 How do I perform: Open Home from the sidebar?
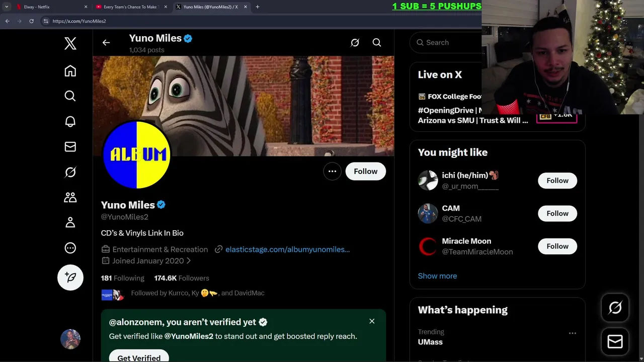click(70, 71)
